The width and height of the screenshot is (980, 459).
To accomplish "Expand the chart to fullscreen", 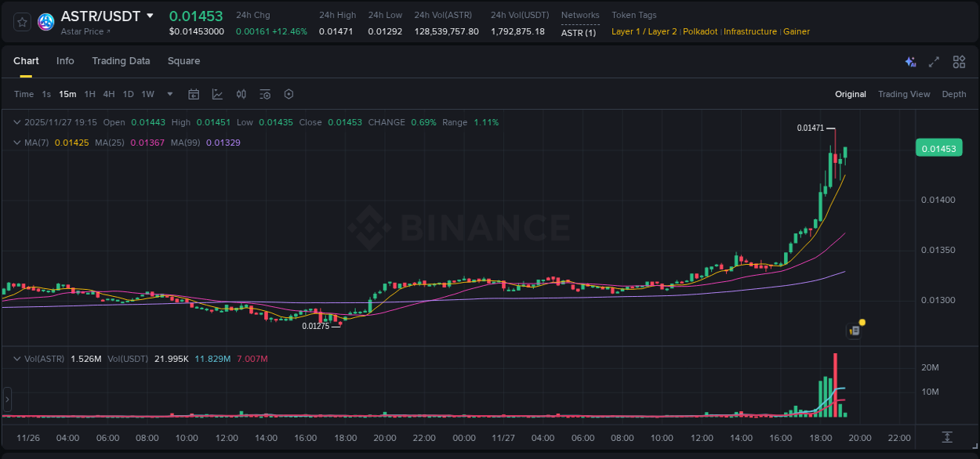I will point(935,61).
